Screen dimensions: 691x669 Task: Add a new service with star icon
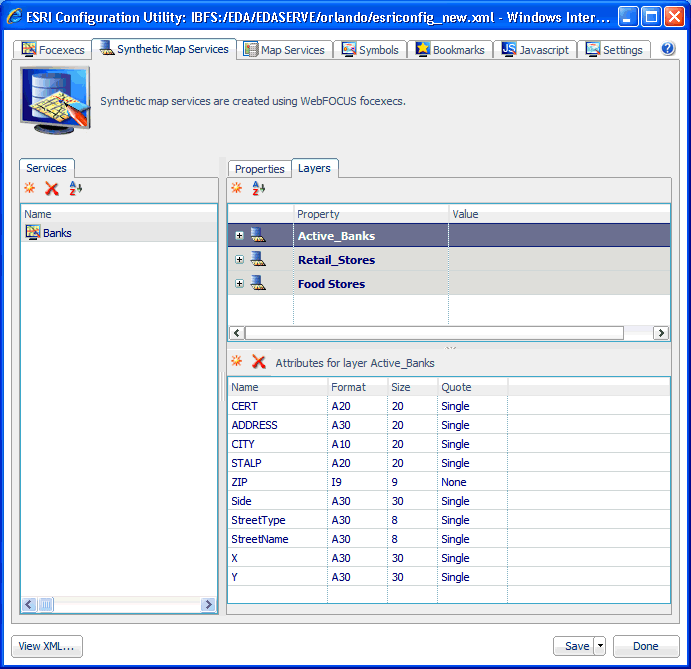tap(30, 188)
